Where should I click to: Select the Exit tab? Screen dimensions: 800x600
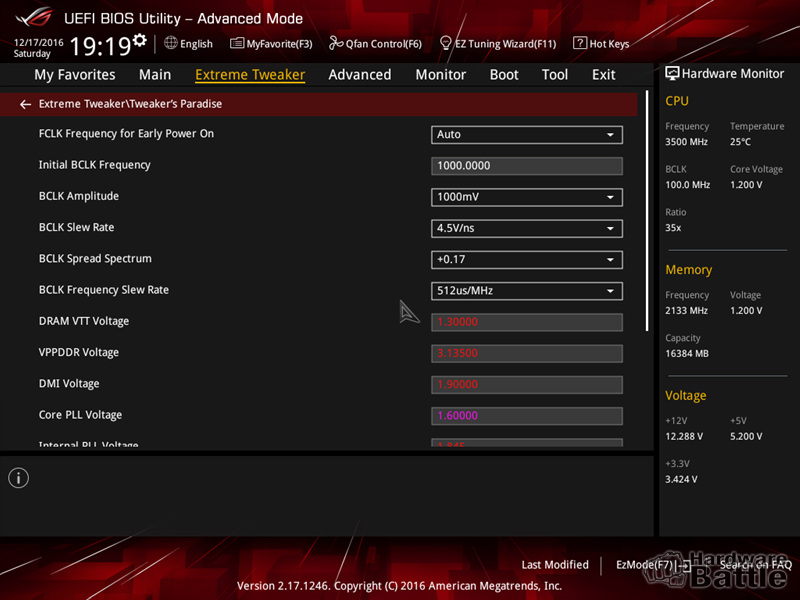(604, 75)
